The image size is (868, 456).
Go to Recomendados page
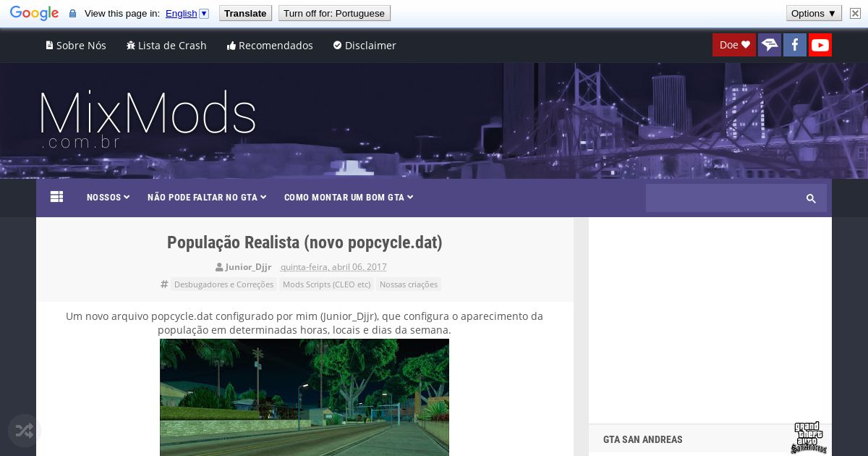[x=270, y=45]
